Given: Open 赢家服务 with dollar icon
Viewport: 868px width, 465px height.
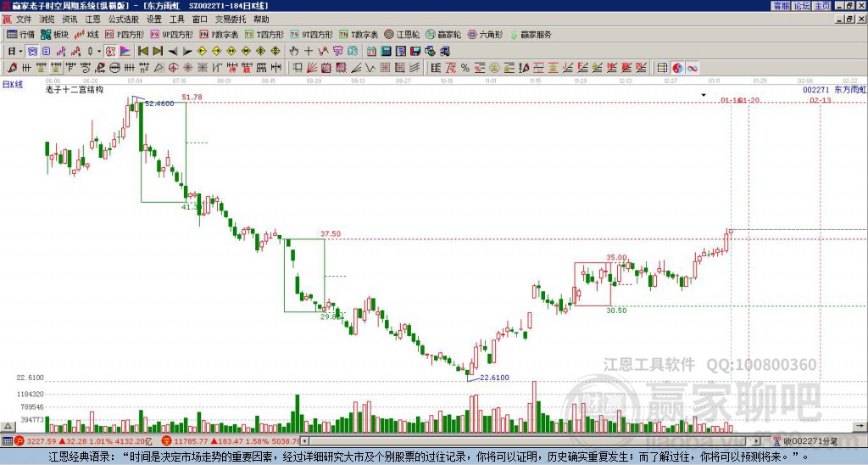Looking at the screenshot, I should (531, 34).
